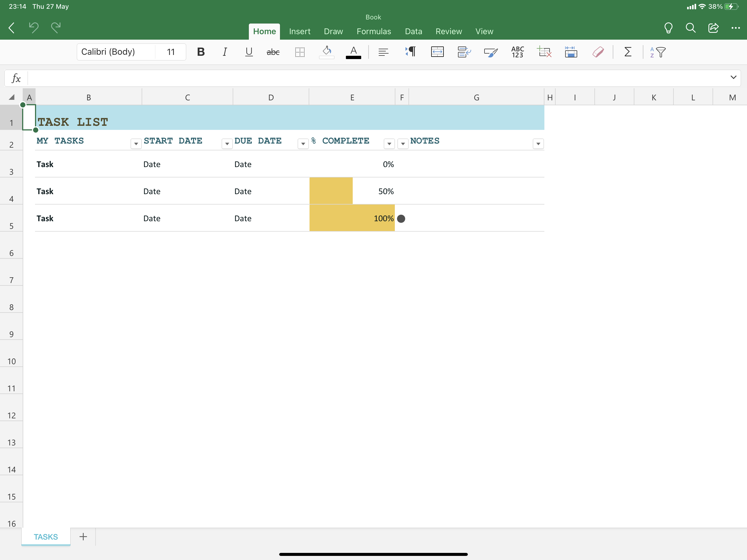Click the Wrap Text icon
The width and height of the screenshot is (747, 560).
(x=464, y=52)
